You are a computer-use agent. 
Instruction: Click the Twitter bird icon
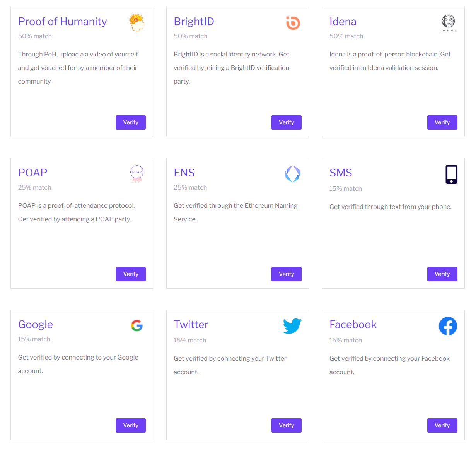tap(292, 326)
